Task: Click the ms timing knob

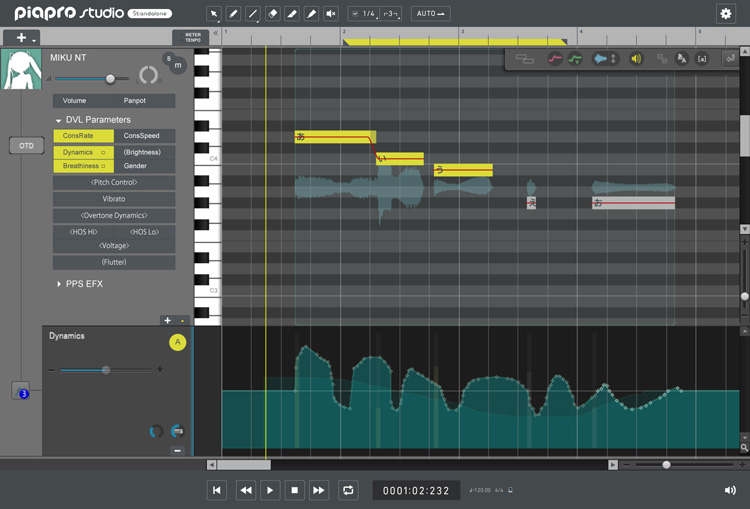Action: [x=177, y=431]
